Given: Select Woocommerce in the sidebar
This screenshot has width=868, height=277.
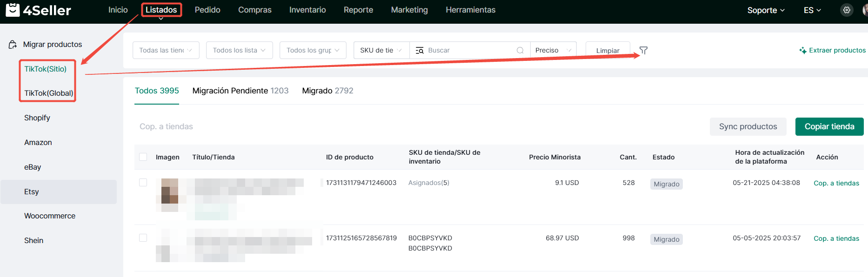Looking at the screenshot, I should click(x=50, y=216).
